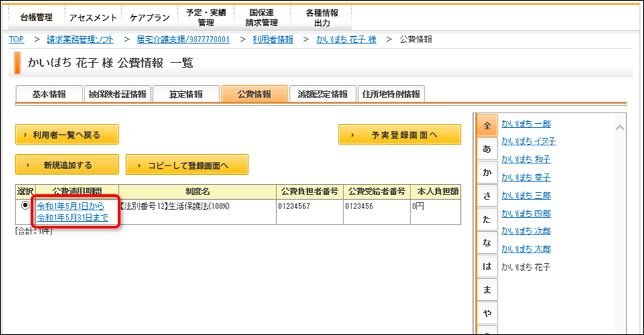Open the 各種情報出力 menu
The image size is (644, 335).
[322, 17]
